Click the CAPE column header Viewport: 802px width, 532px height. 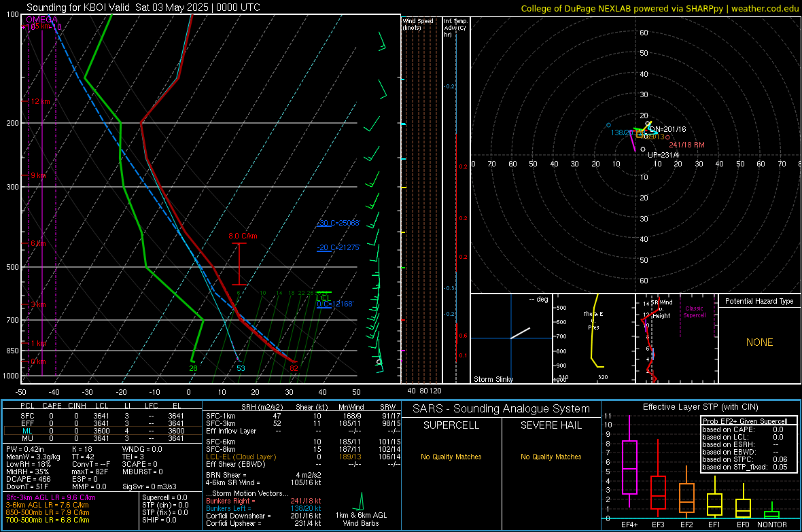(52, 406)
